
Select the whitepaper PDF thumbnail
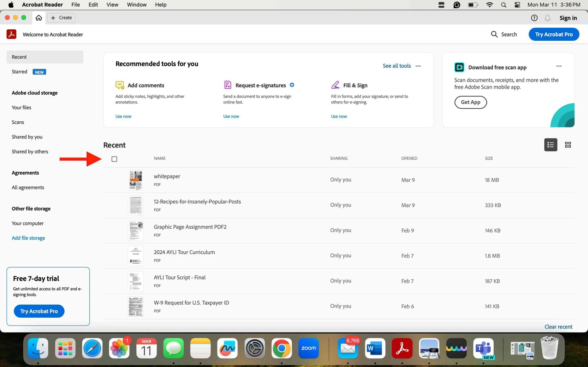[x=136, y=180]
